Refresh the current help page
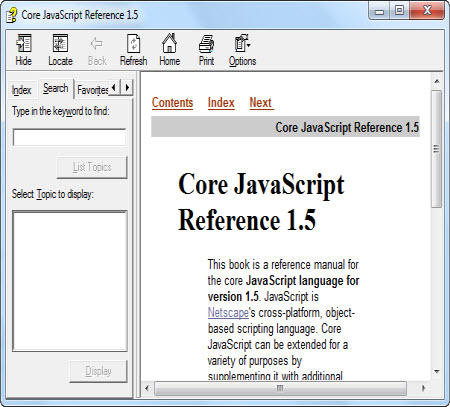 [x=134, y=43]
